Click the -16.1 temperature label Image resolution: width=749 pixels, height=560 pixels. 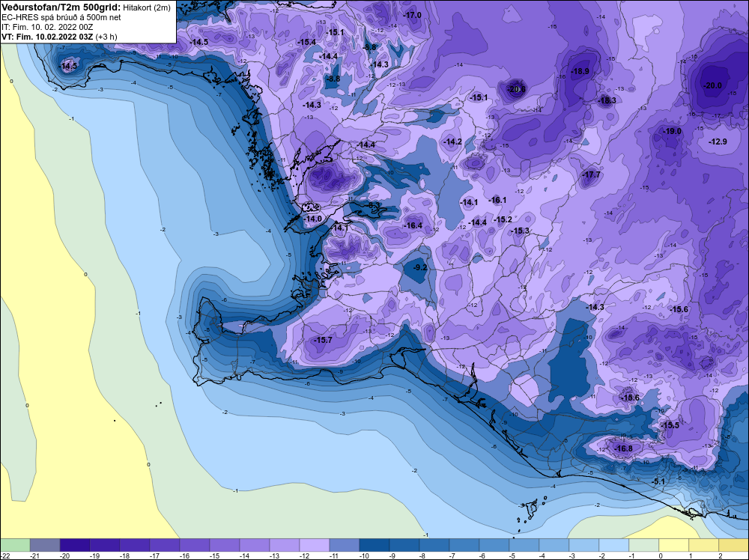point(498,200)
